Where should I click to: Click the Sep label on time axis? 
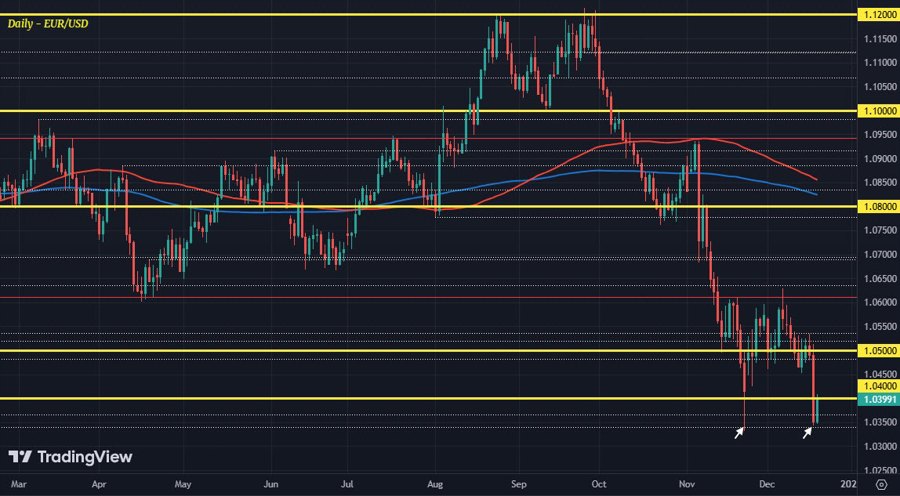(x=518, y=485)
